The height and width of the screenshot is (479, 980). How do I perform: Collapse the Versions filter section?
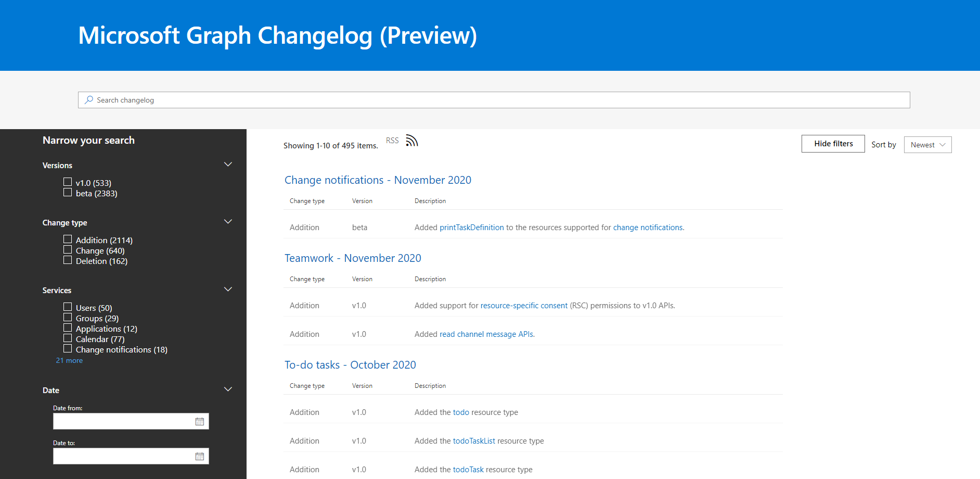click(x=228, y=164)
